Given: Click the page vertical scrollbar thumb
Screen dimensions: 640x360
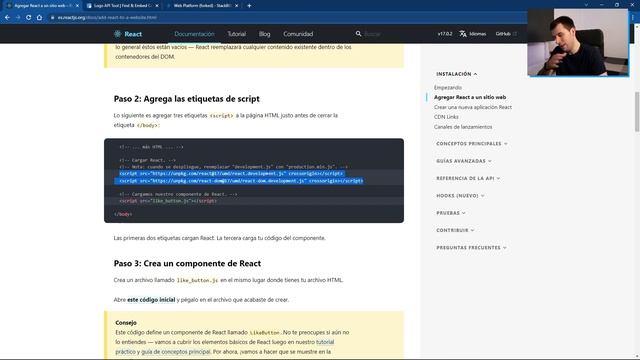Looking at the screenshot, I should coord(637,112).
